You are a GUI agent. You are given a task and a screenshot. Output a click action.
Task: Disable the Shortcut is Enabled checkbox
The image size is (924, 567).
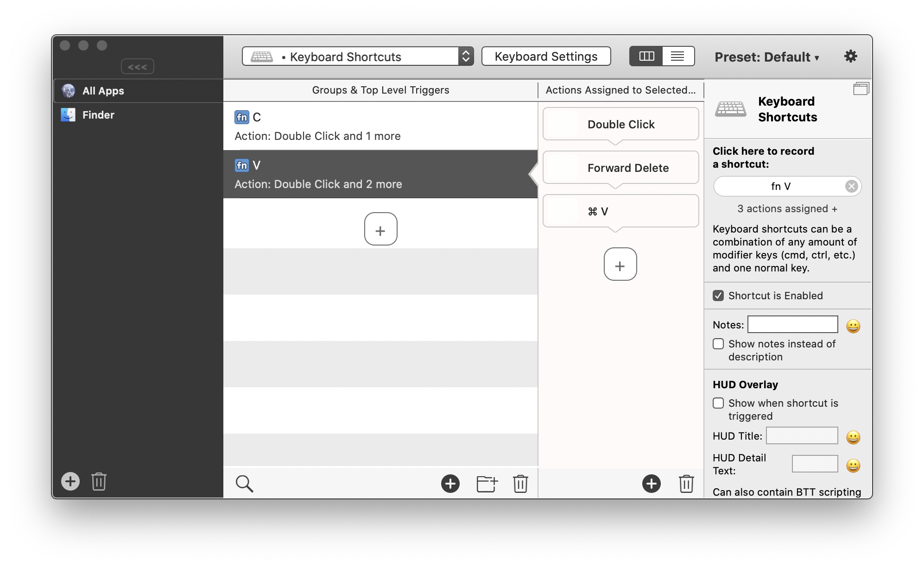pos(718,296)
